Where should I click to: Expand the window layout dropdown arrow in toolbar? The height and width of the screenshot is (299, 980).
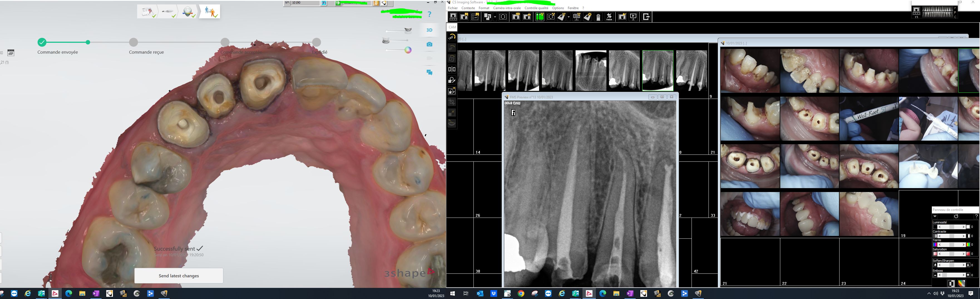pyautogui.click(x=495, y=17)
